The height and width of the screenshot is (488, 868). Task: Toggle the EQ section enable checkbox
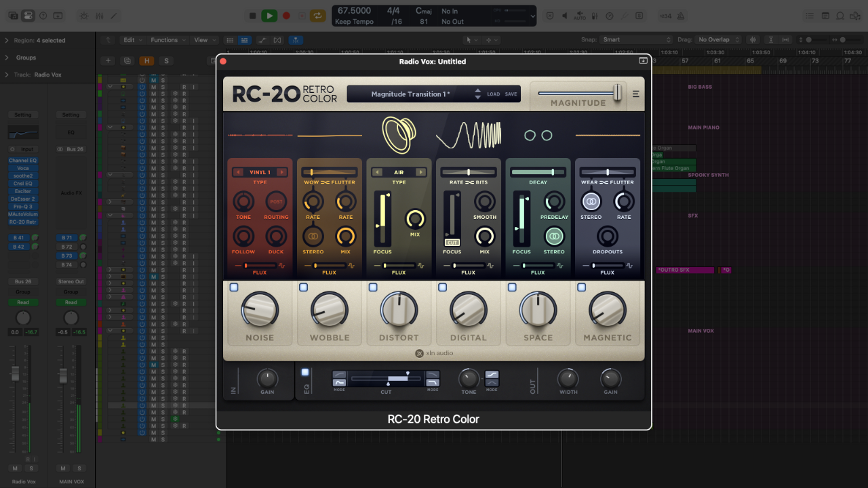[305, 372]
